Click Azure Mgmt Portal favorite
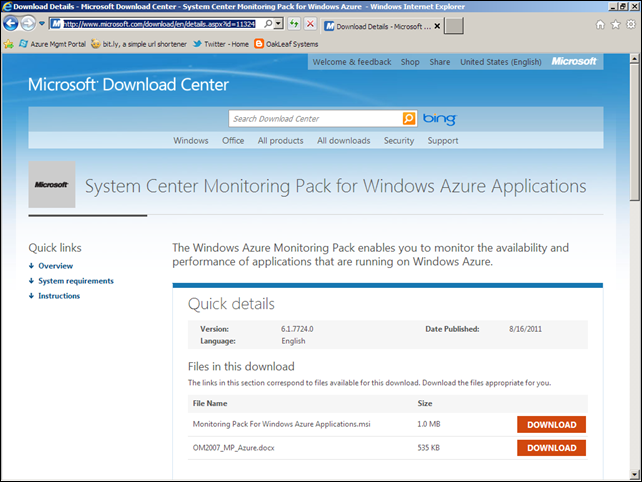The height and width of the screenshot is (482, 642). click(x=51, y=44)
